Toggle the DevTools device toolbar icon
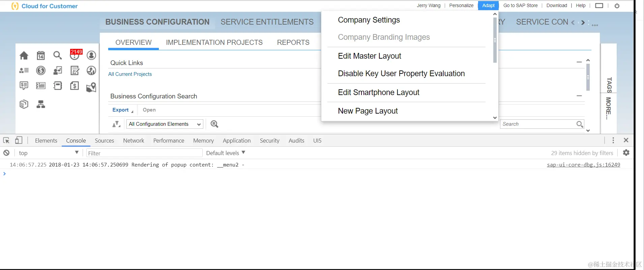 (x=19, y=140)
